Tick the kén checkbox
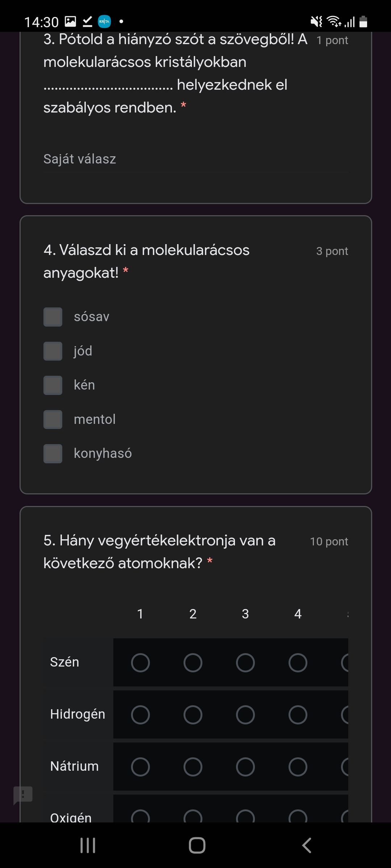The height and width of the screenshot is (868, 391). (x=53, y=385)
